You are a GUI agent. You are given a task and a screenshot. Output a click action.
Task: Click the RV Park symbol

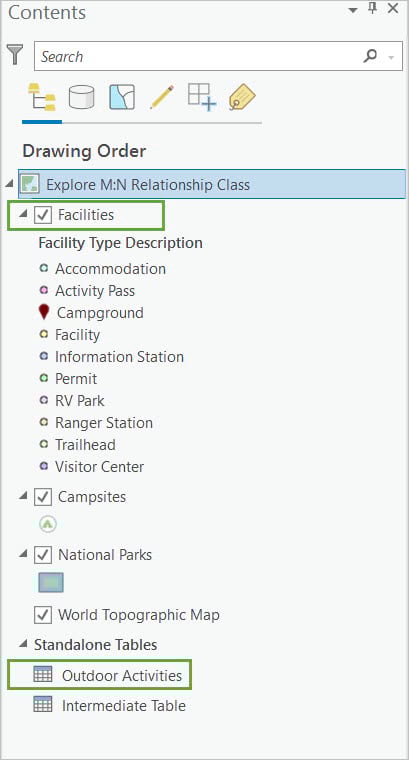pos(44,400)
